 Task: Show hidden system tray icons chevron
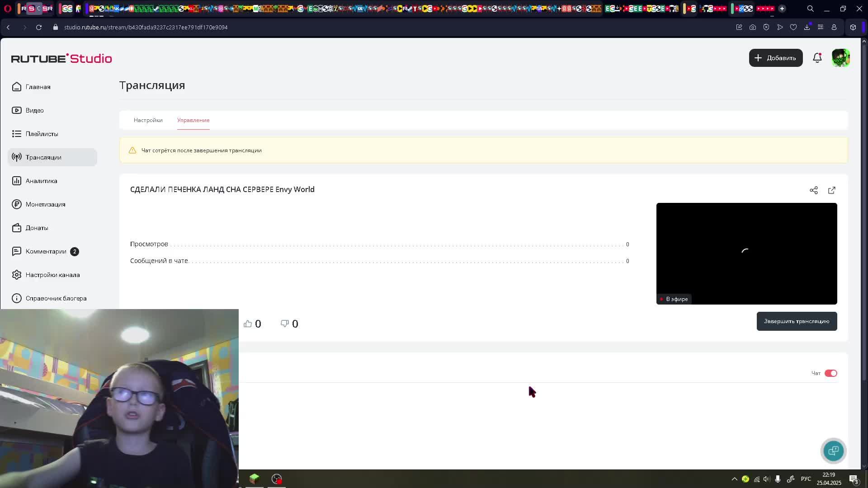(734, 479)
